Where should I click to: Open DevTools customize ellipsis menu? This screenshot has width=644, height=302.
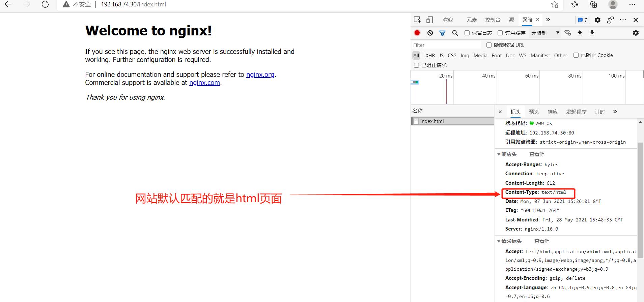coord(623,20)
